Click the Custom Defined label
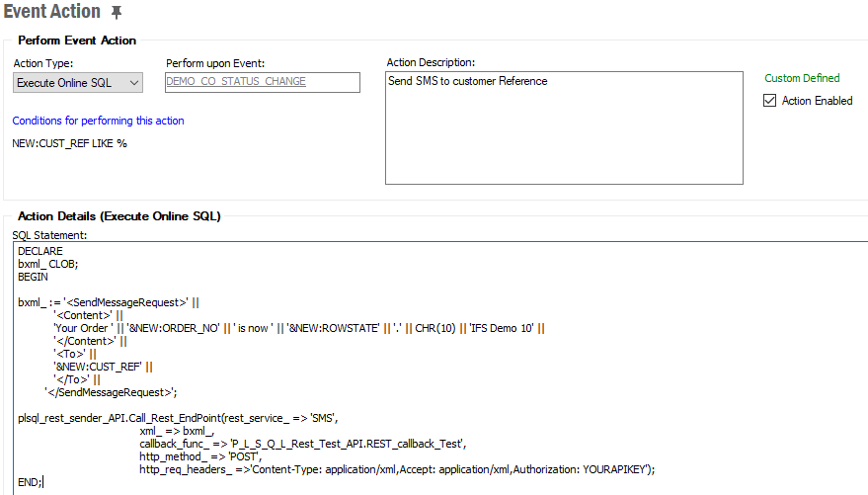The height and width of the screenshot is (495, 868). click(802, 78)
